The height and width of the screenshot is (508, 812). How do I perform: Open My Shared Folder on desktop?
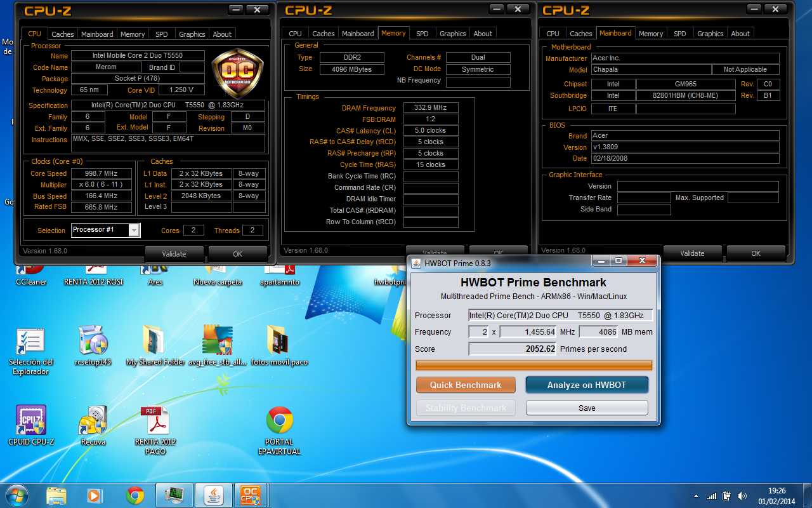[155, 346]
